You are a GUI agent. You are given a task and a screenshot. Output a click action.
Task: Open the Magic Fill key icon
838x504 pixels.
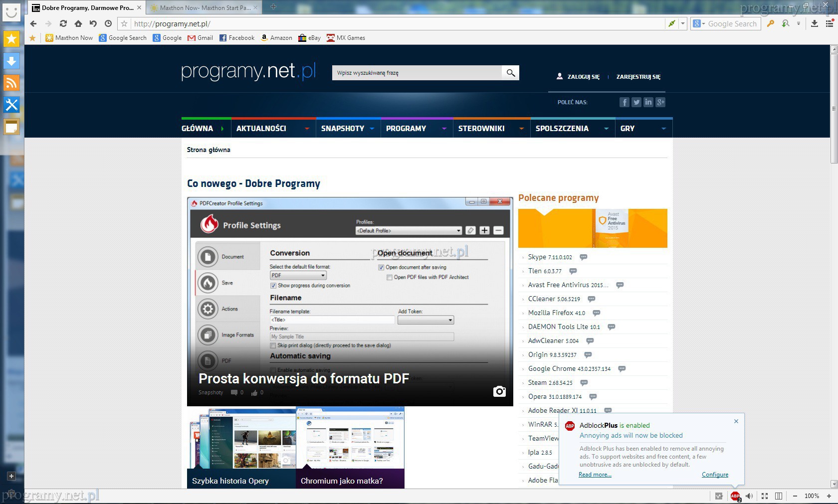(x=771, y=23)
